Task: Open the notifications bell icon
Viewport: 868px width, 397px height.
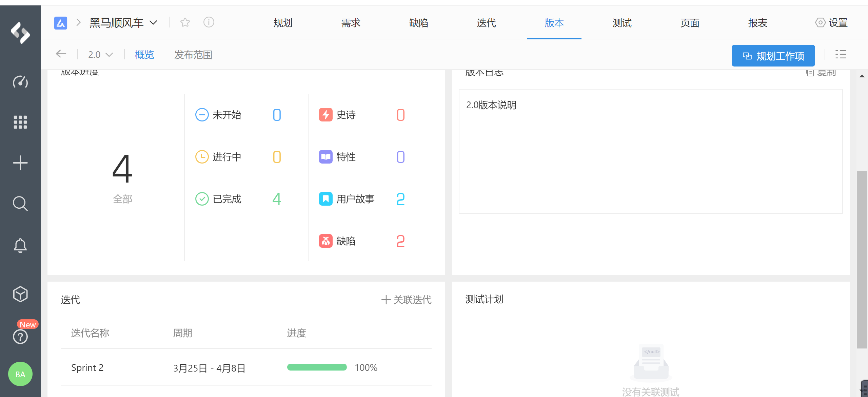Action: [x=20, y=245]
